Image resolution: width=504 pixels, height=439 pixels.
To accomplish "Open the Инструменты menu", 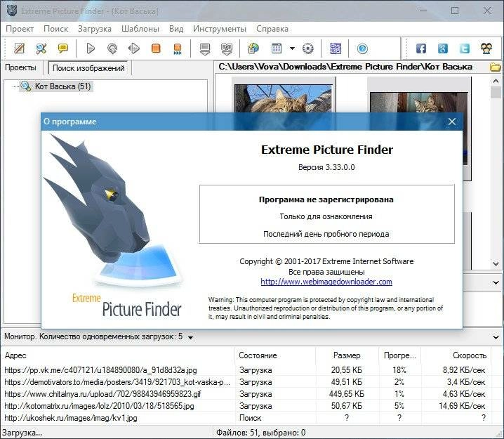I will pos(220,29).
